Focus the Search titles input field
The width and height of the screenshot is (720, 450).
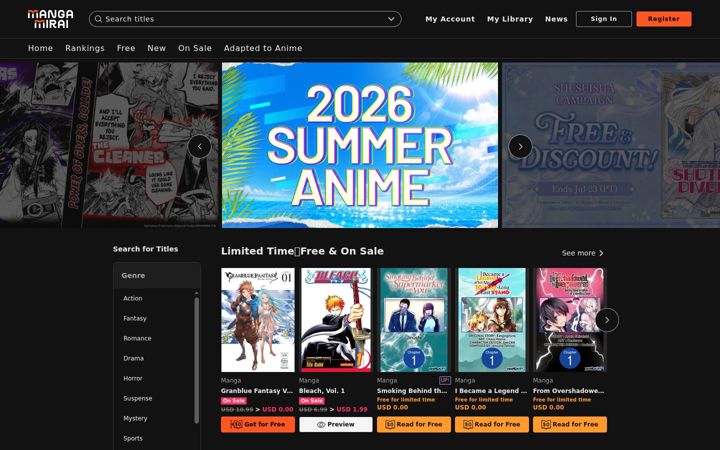point(245,19)
